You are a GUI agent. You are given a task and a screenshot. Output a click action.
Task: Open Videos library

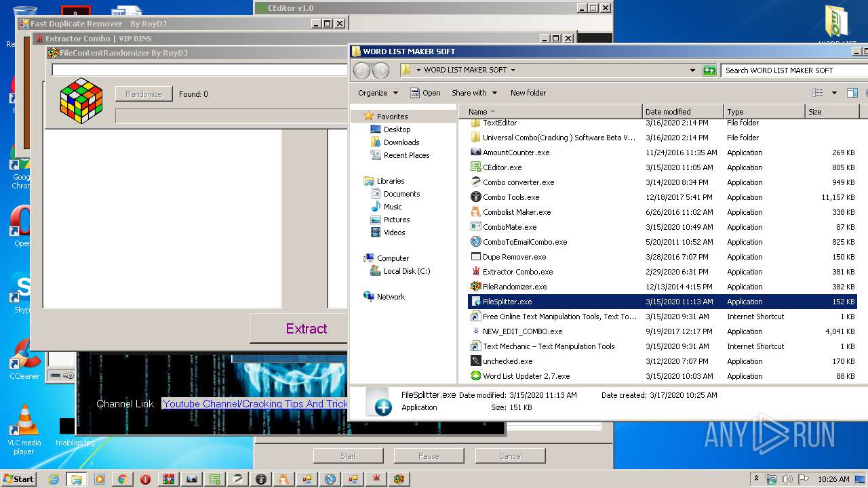tap(394, 232)
